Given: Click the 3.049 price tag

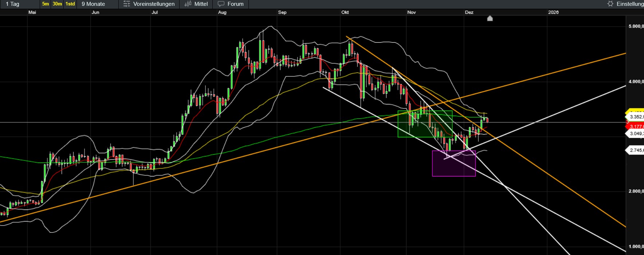Looking at the screenshot, I should click(636, 134).
